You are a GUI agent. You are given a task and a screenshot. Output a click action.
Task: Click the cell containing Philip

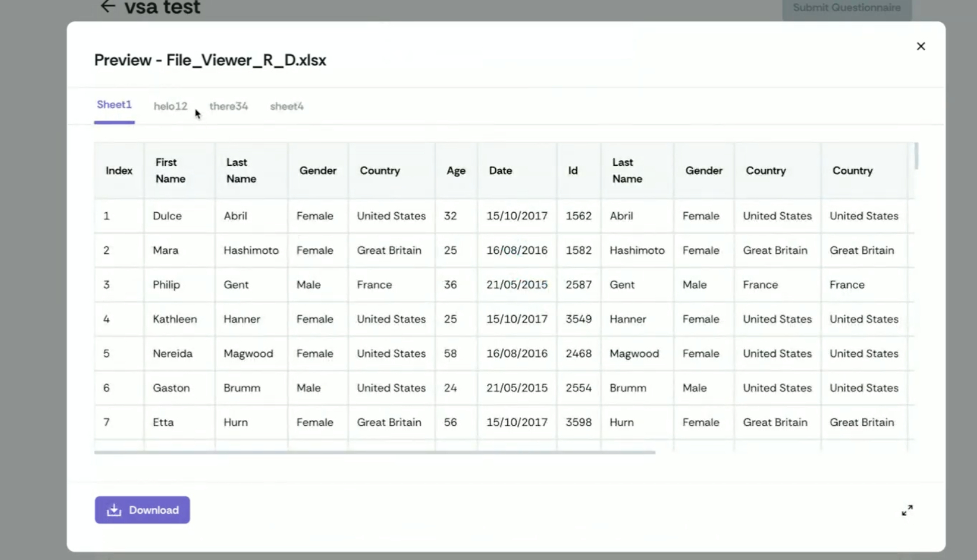pos(179,285)
